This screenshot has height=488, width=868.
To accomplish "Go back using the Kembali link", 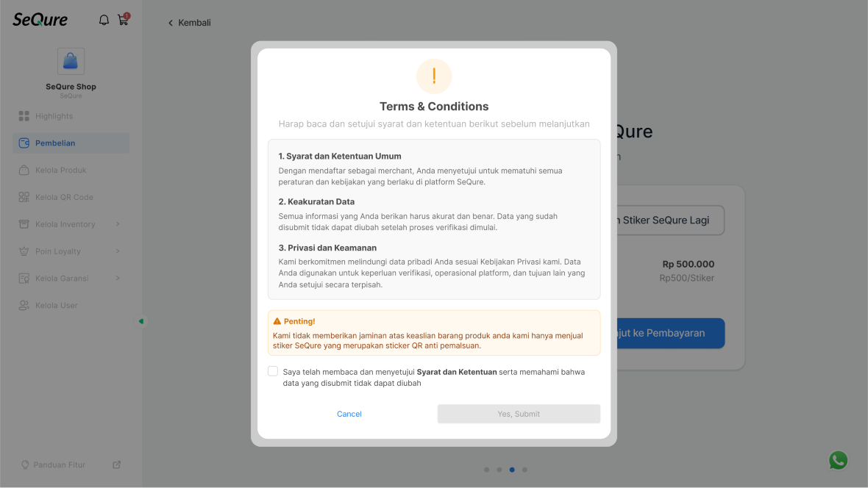I will tap(189, 23).
